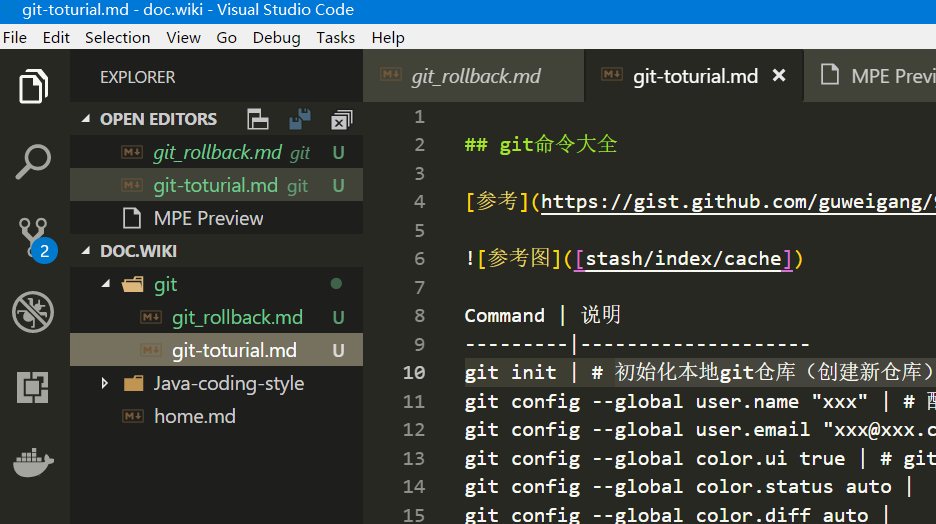This screenshot has height=524, width=936.
Task: Open the Extensions view in activity bar
Action: coord(33,387)
